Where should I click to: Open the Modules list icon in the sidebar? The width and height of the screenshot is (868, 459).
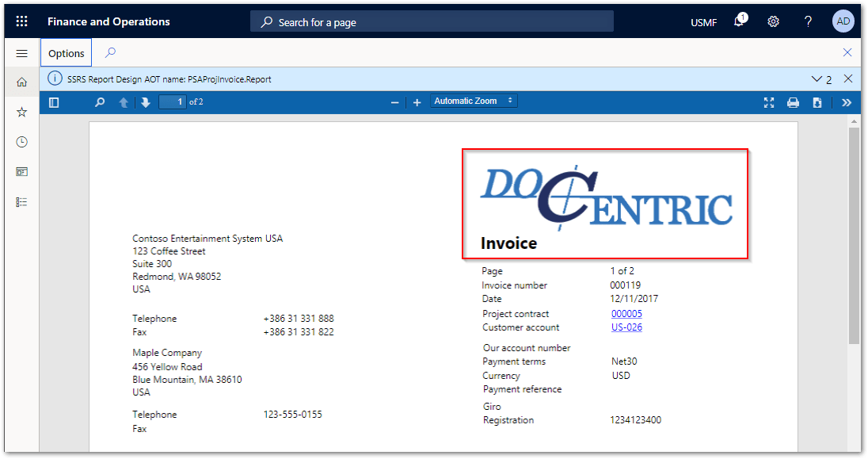click(21, 201)
